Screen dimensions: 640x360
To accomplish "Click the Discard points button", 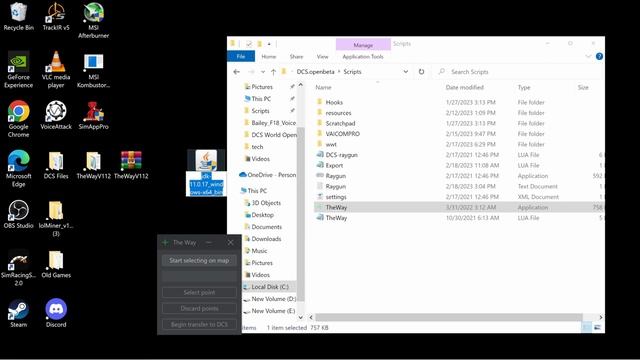I will click(x=199, y=308).
